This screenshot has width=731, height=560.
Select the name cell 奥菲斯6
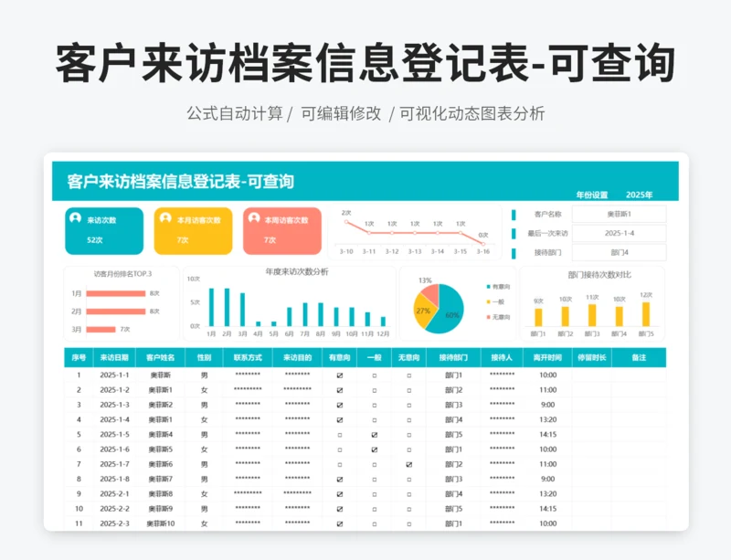(x=161, y=464)
